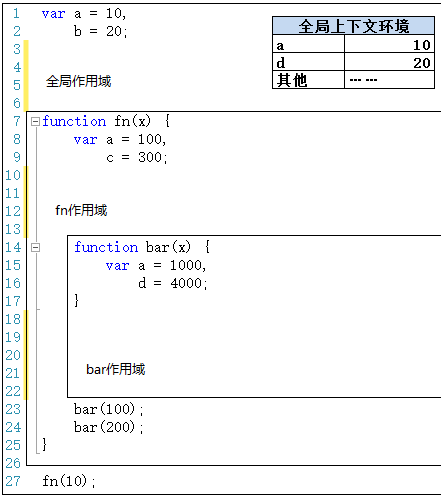Click the 'd' name cell in the context table

(308, 62)
